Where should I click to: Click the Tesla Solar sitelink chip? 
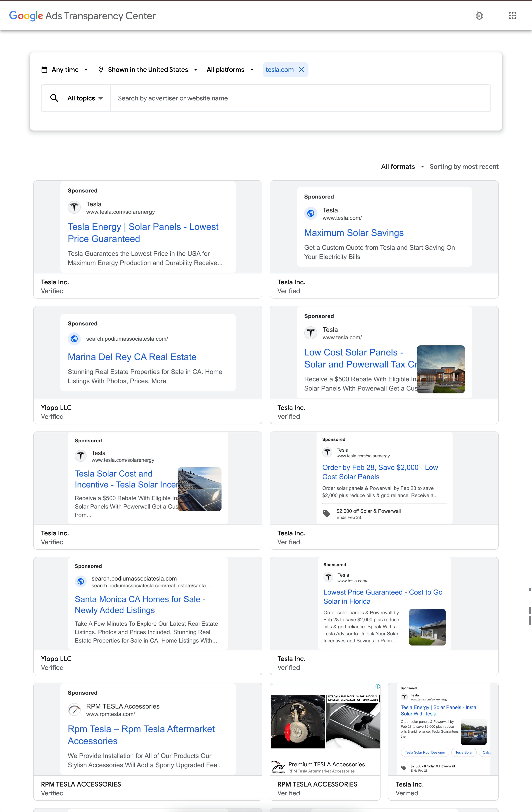pyautogui.click(x=464, y=752)
